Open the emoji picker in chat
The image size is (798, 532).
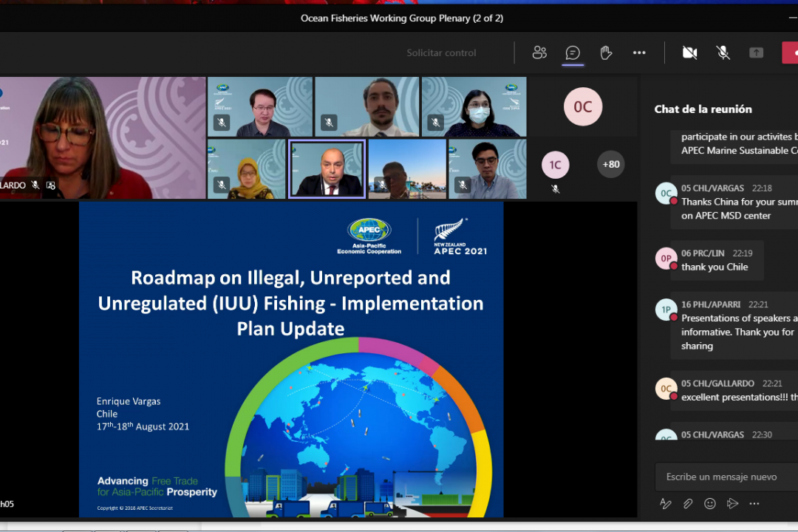pyautogui.click(x=710, y=503)
